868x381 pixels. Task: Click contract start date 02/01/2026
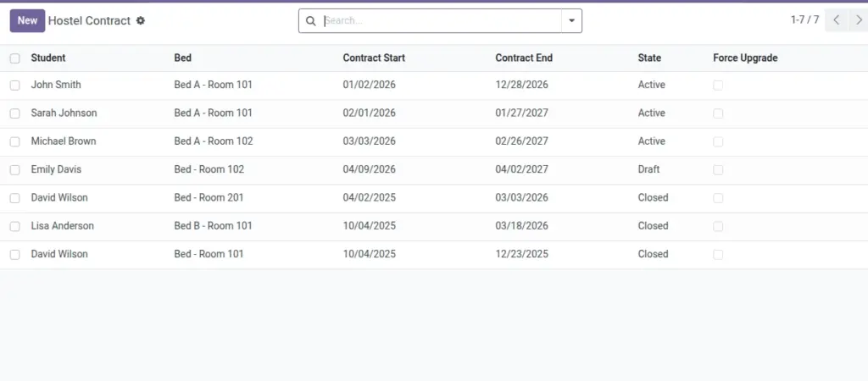370,113
